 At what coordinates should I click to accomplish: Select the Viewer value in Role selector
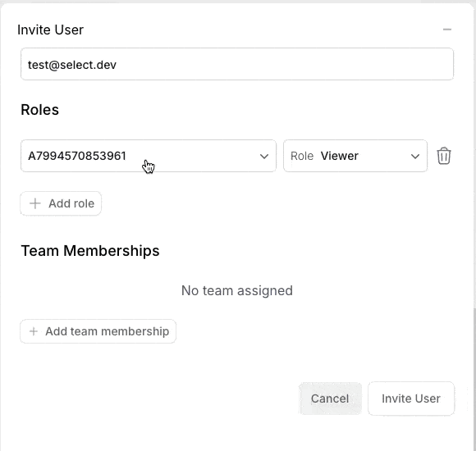(340, 156)
